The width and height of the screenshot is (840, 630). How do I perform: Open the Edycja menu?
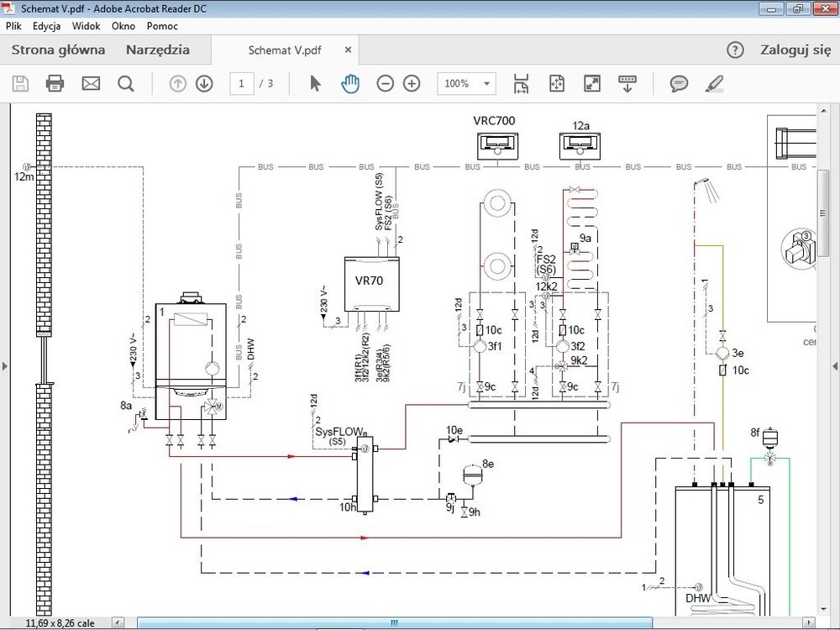click(x=47, y=26)
